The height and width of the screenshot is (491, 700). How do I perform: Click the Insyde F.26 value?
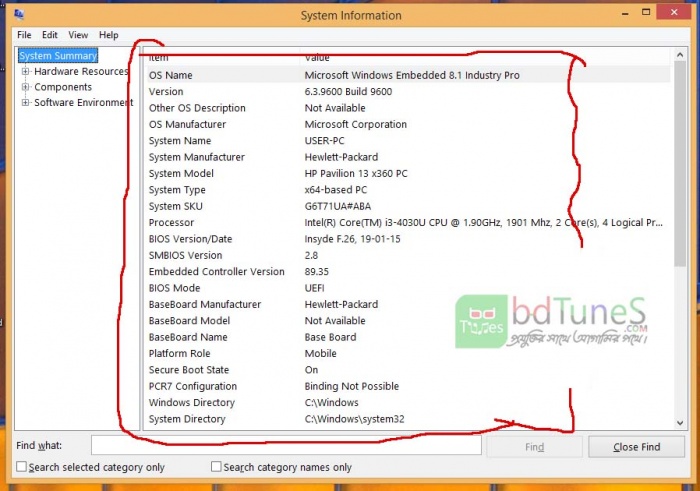point(352,239)
